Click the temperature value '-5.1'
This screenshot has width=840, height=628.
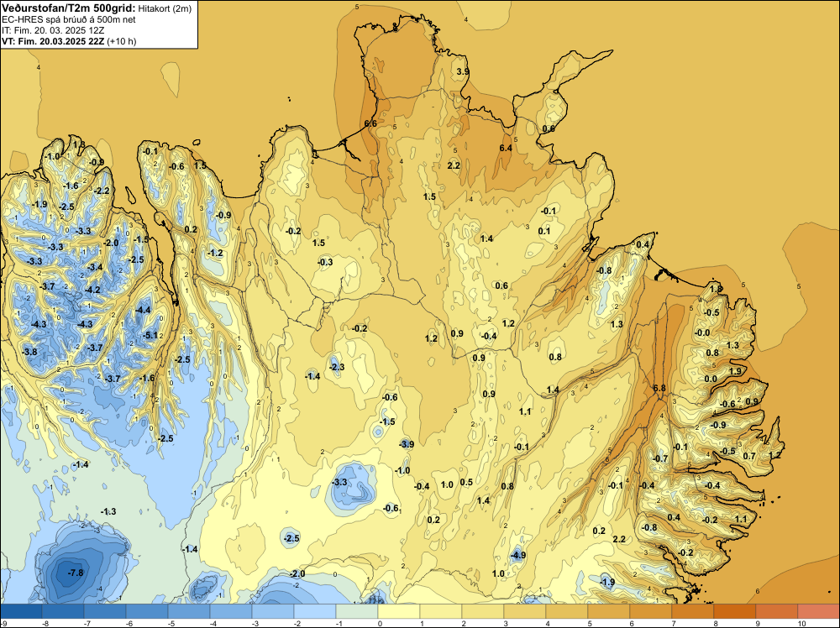pos(151,336)
